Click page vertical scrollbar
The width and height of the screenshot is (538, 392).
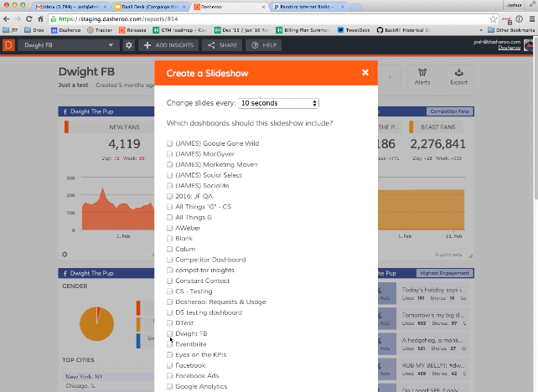(535, 116)
